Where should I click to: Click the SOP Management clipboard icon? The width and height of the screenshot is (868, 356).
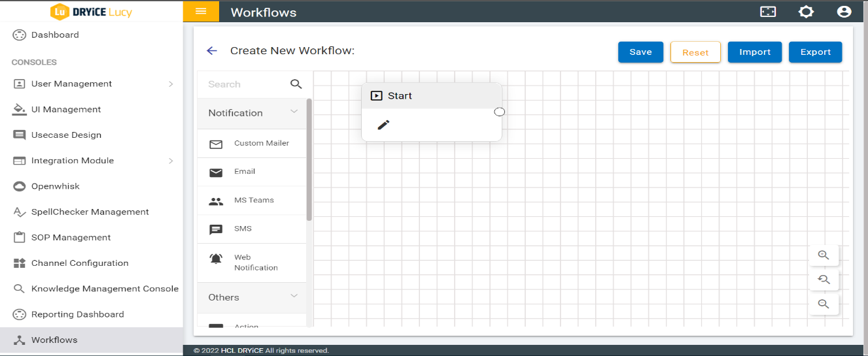[20, 237]
